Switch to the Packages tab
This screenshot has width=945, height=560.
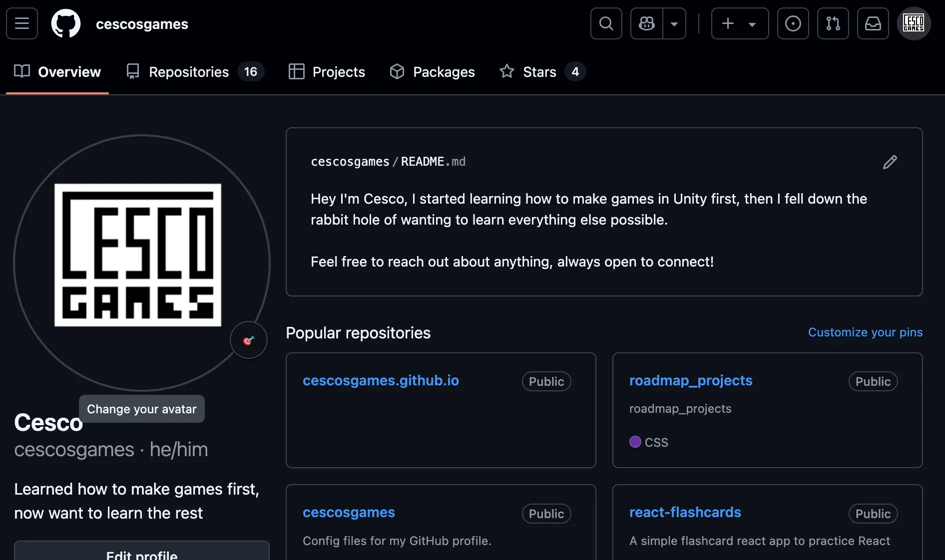point(432,72)
